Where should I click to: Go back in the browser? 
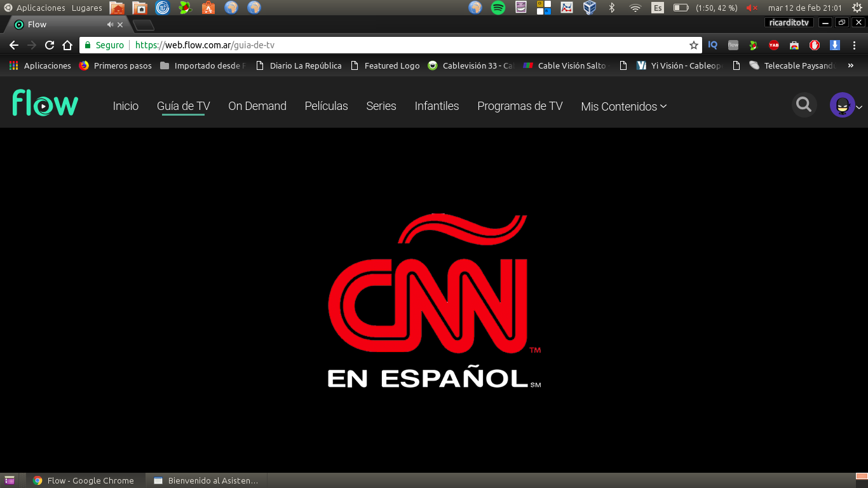(14, 45)
